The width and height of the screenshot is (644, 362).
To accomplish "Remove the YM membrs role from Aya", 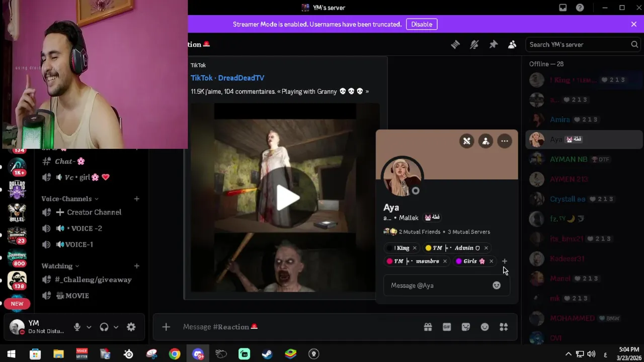I will tap(445, 261).
